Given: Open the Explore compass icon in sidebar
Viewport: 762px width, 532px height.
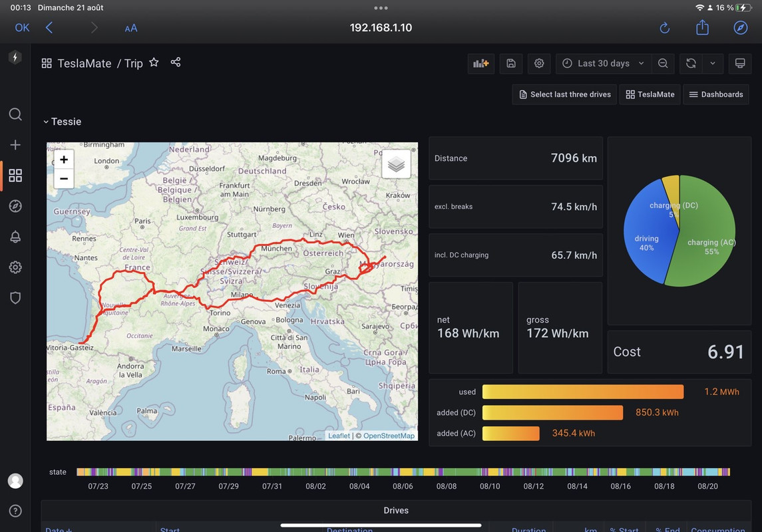Looking at the screenshot, I should [15, 205].
